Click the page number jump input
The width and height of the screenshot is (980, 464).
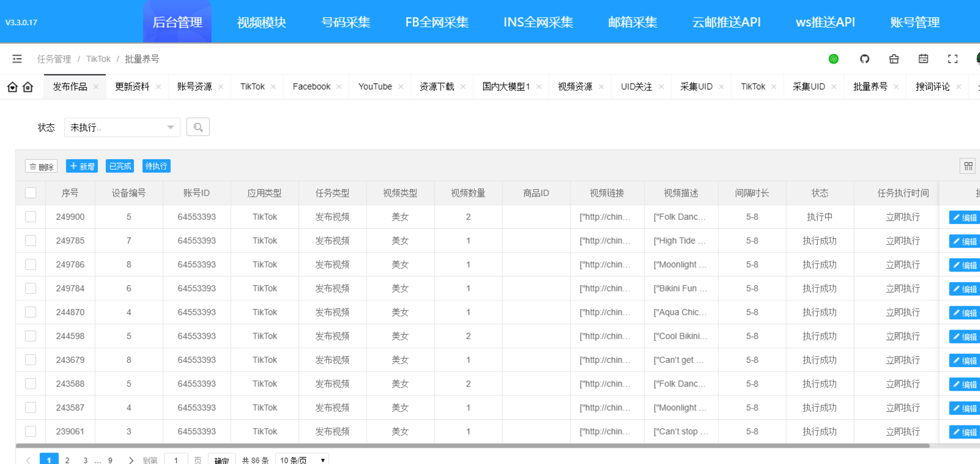(176, 460)
